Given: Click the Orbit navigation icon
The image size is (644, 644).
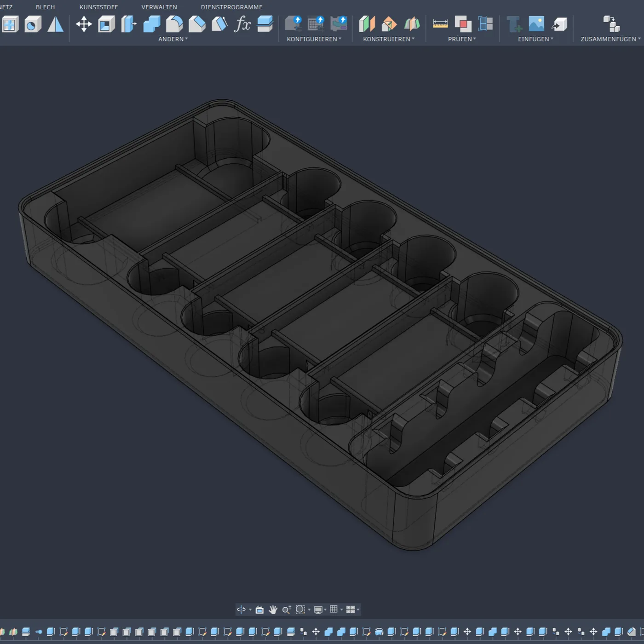Looking at the screenshot, I should click(x=241, y=609).
